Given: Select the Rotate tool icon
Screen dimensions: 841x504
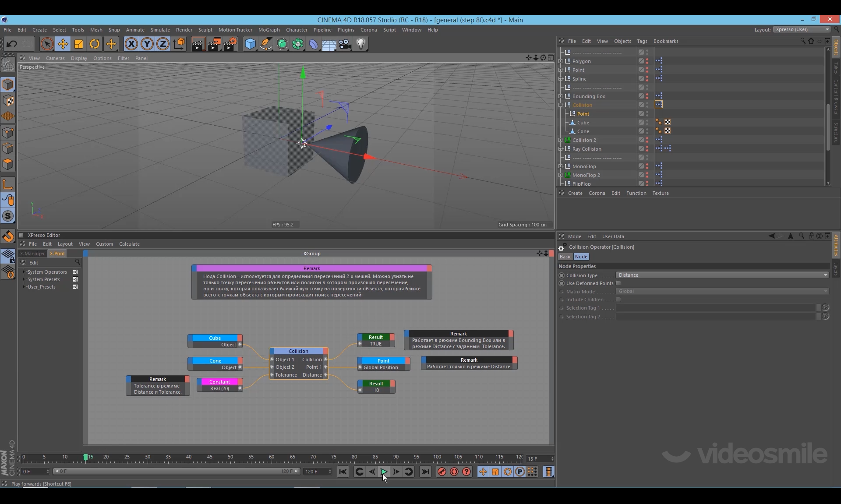Looking at the screenshot, I should tap(95, 44).
